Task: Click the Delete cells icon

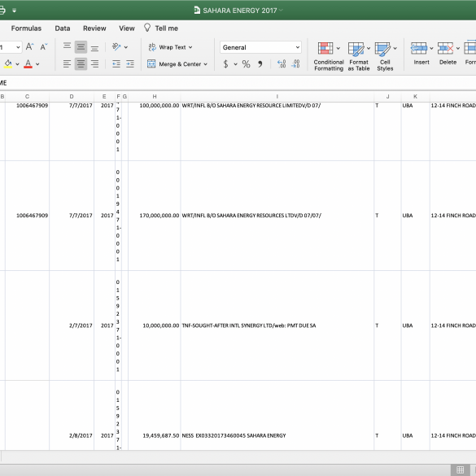Action: [446, 48]
